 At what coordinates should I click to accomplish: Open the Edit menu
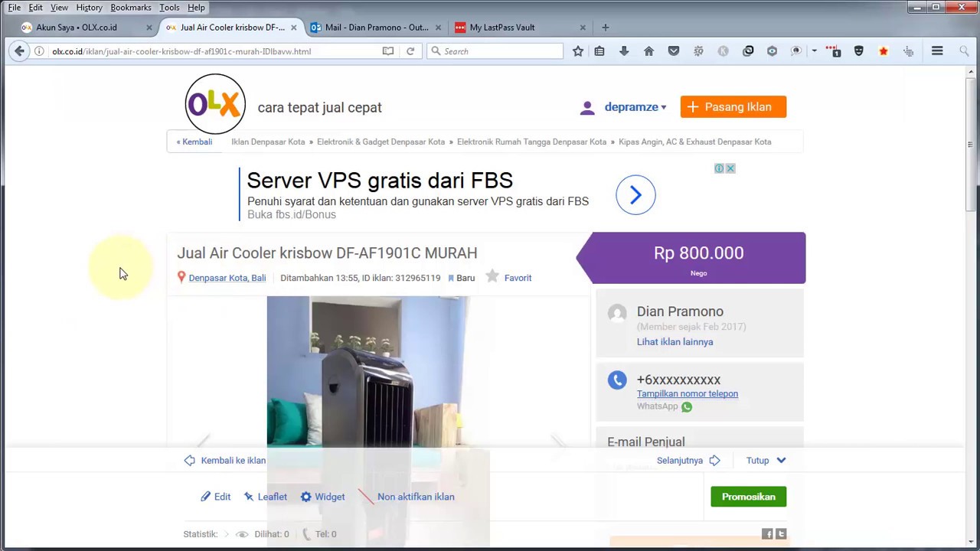(x=35, y=8)
